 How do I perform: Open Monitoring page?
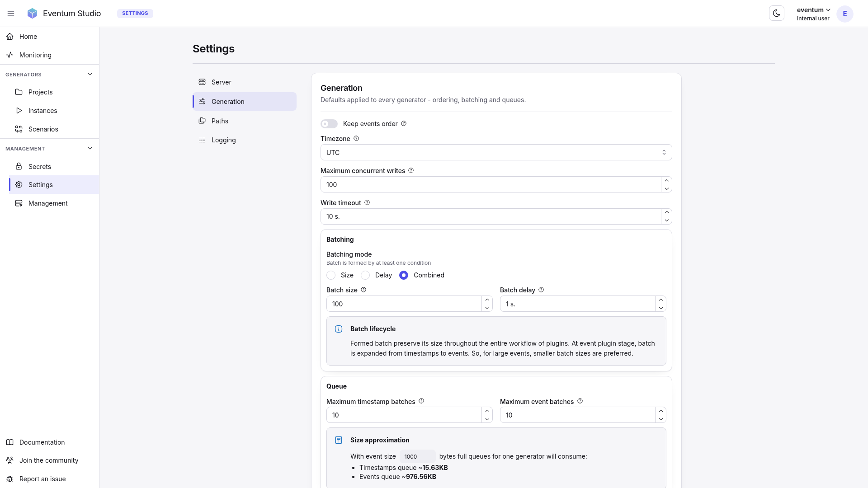(x=50, y=55)
